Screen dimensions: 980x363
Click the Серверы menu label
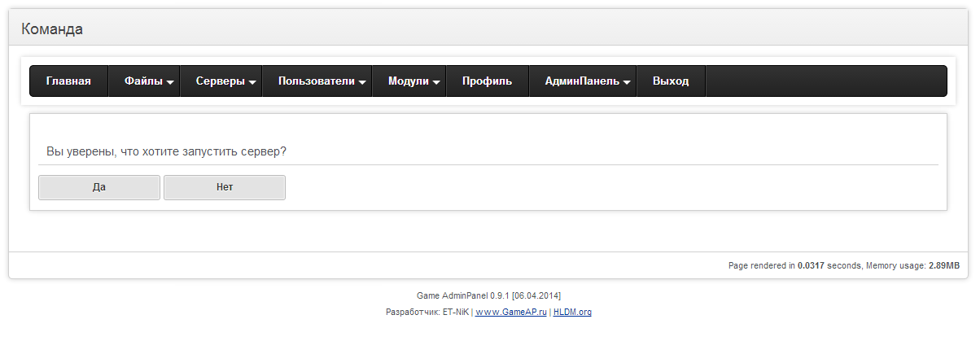[x=220, y=81]
